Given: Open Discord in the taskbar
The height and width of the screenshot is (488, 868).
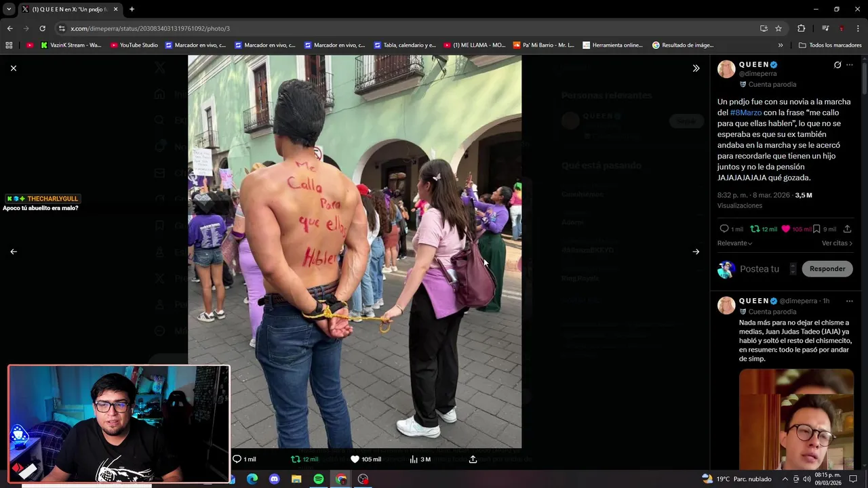Looking at the screenshot, I should click(274, 479).
